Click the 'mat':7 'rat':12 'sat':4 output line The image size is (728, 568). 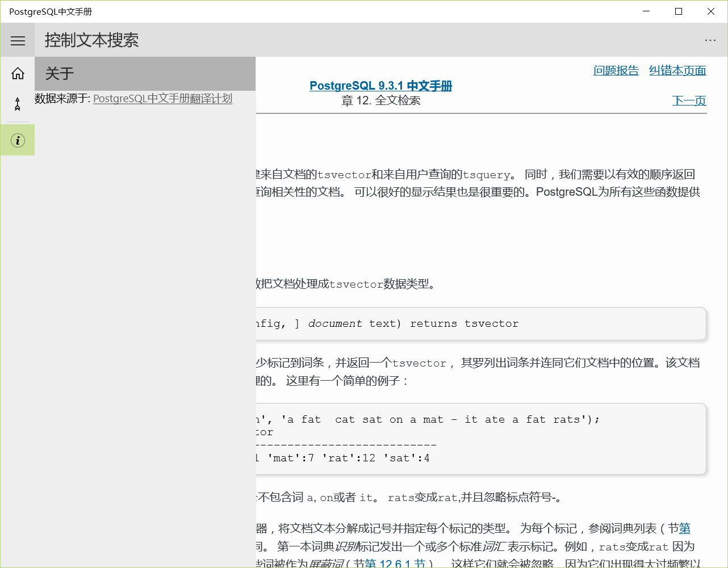[x=343, y=458]
